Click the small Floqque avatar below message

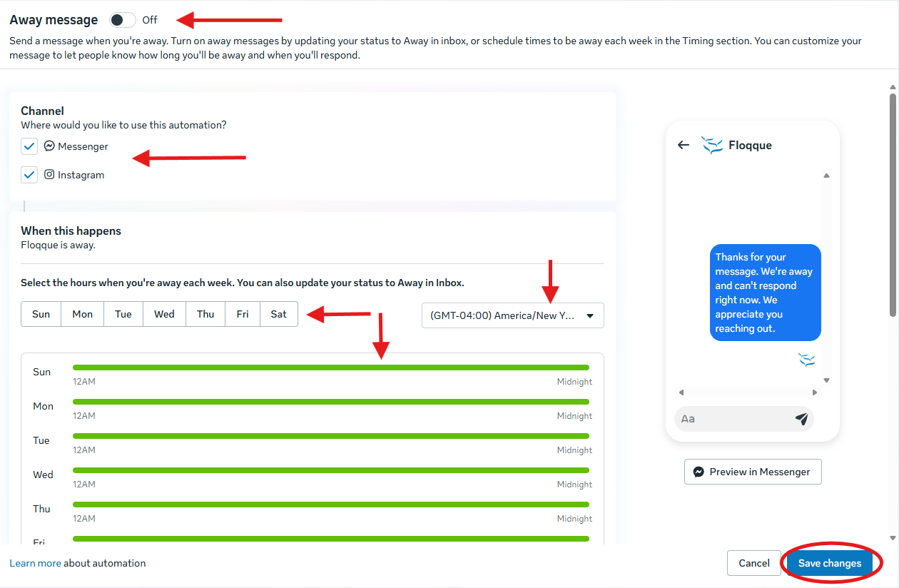[x=807, y=360]
